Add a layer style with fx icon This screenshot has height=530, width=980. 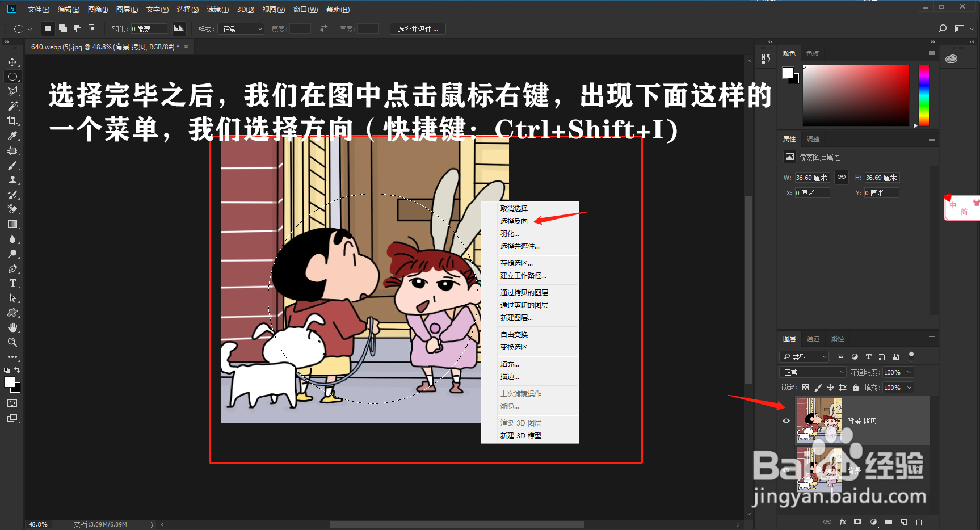coord(843,522)
